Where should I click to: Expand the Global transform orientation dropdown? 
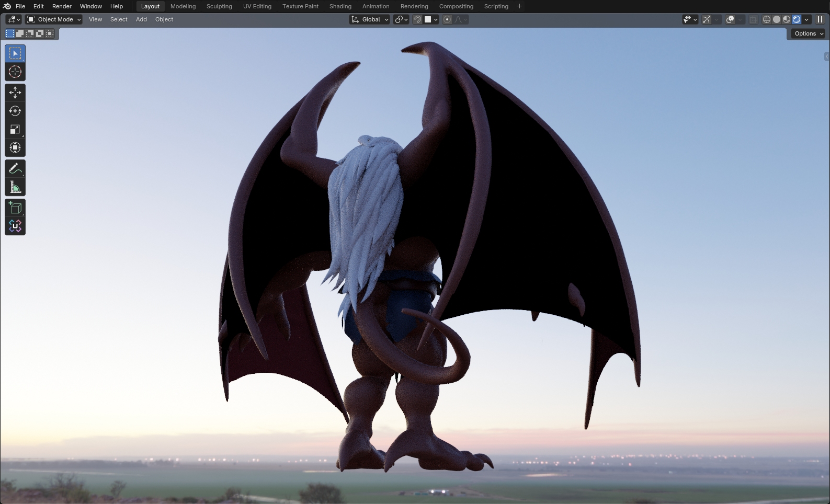(x=370, y=19)
